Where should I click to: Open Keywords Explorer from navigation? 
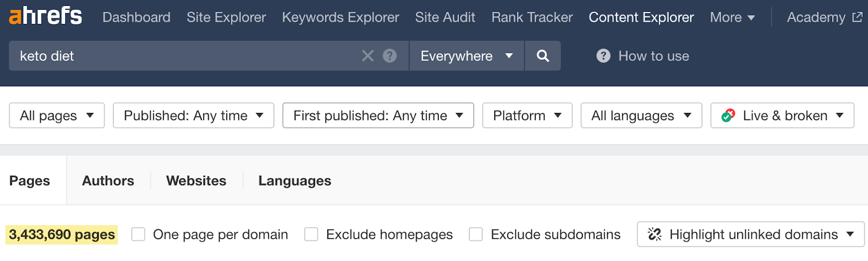click(340, 17)
